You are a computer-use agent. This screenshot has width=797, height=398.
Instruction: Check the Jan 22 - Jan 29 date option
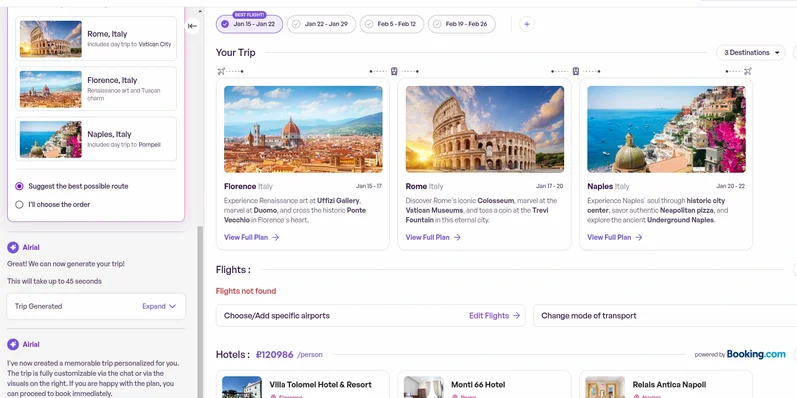(x=321, y=24)
